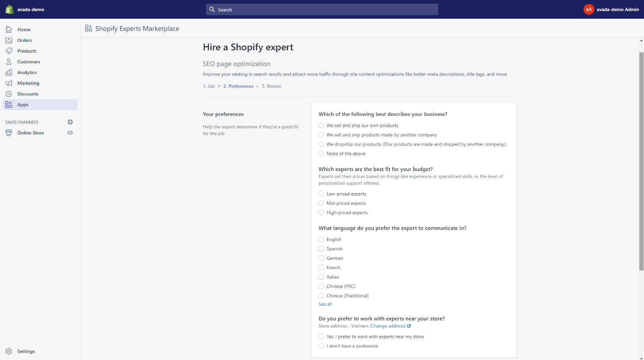Click the Online Store storefront icon
The width and height of the screenshot is (644, 360).
[9, 133]
